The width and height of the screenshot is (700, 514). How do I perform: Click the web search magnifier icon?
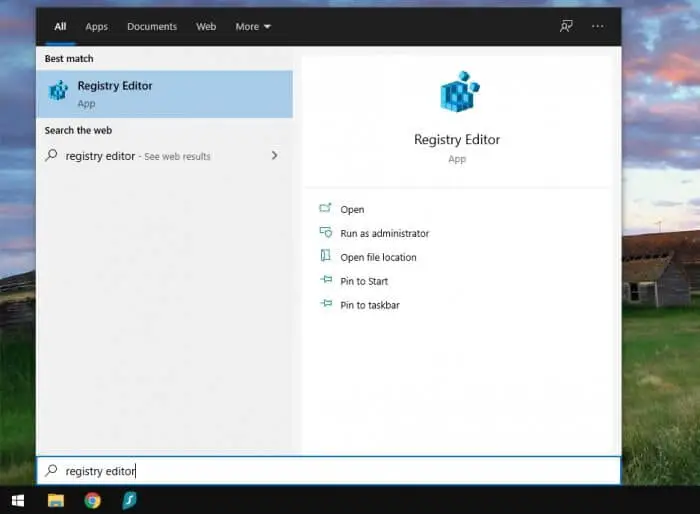(51, 155)
